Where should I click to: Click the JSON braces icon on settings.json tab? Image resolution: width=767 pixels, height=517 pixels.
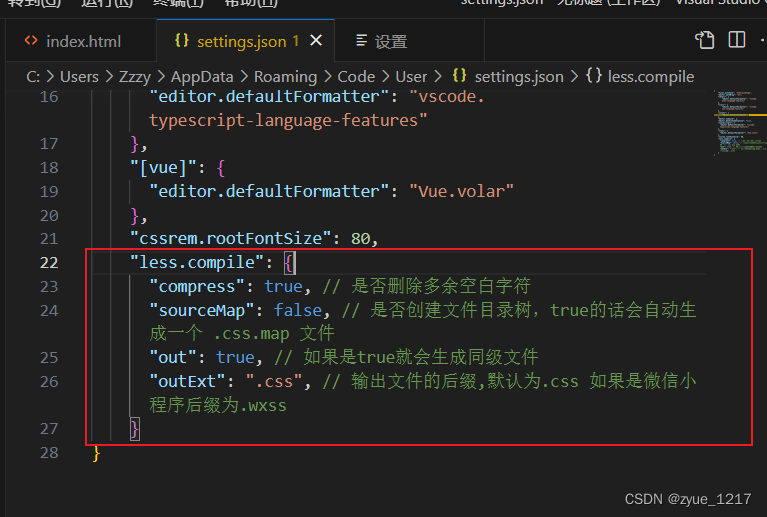click(x=182, y=41)
